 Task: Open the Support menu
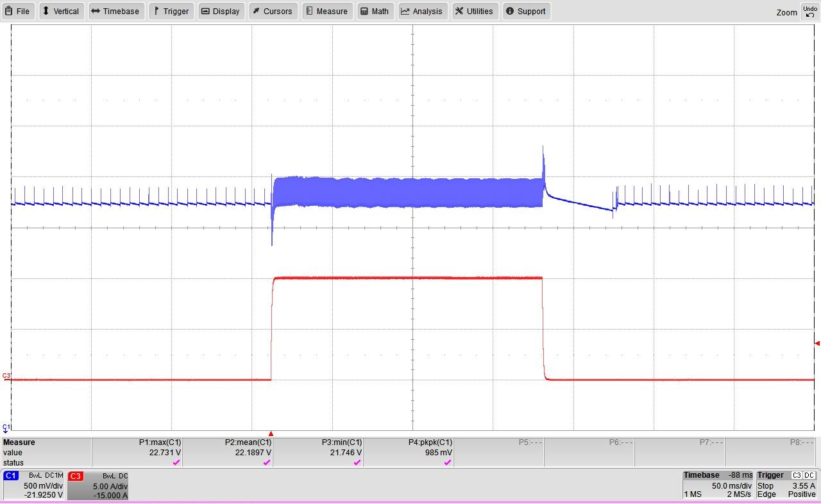tap(526, 11)
